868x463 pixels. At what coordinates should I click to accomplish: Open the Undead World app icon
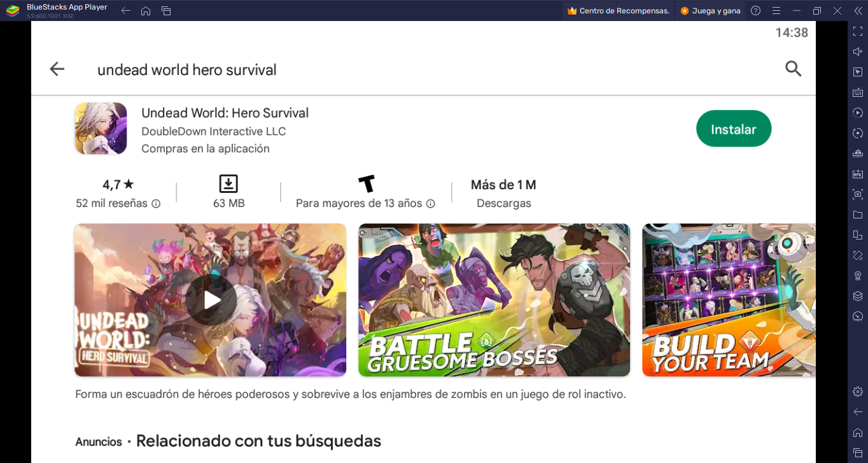(x=101, y=129)
